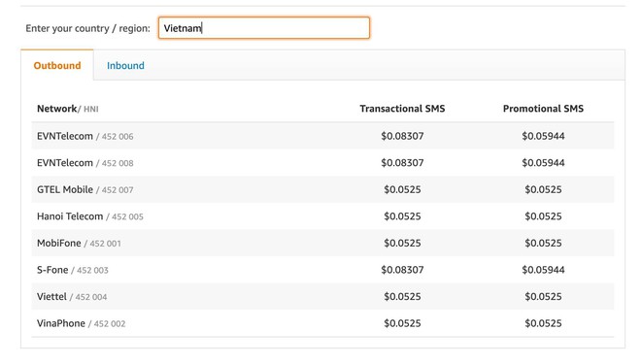Click promotional price for GTEL Mobile
Viewport: 641px width, 364px height.
point(543,189)
